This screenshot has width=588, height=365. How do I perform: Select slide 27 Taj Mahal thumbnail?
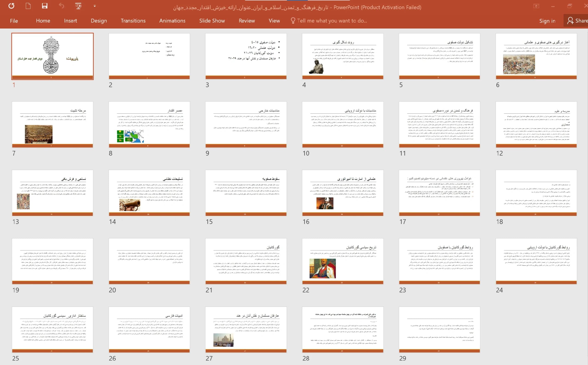246,330
